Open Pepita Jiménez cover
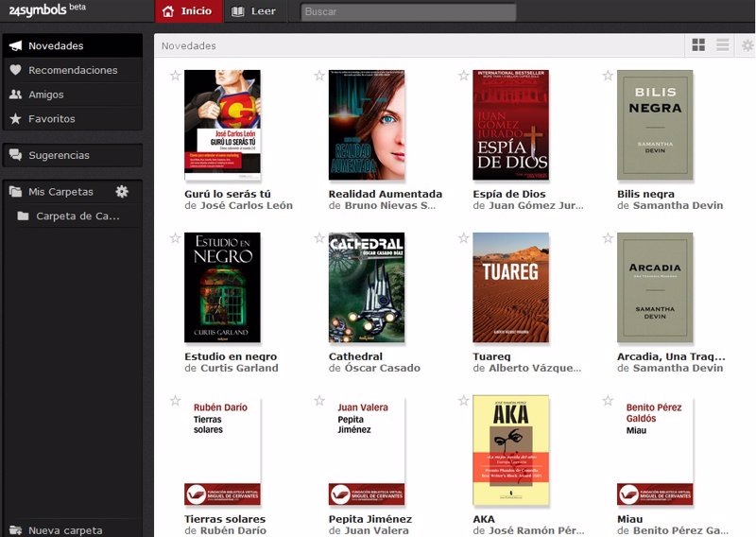756x537 pixels. 367,451
